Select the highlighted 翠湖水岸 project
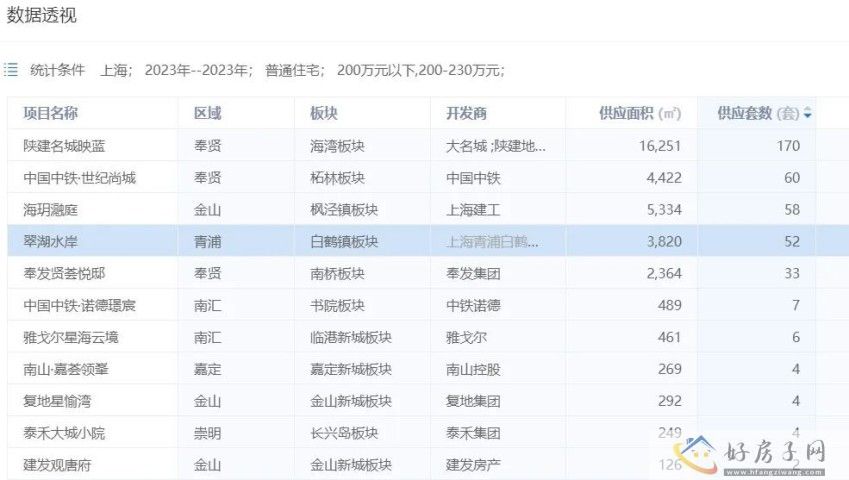Viewport: 849px width, 480px height. coord(50,241)
